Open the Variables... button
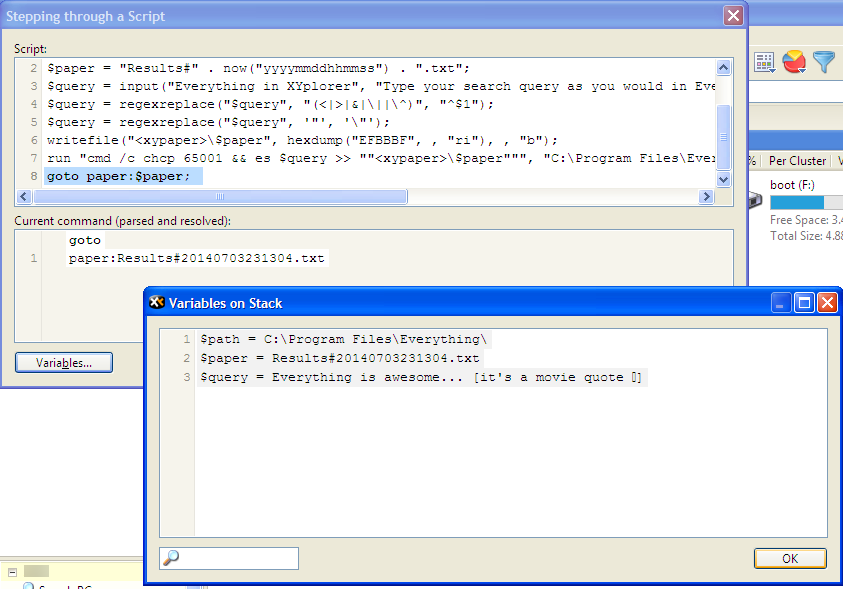This screenshot has height=589, width=843. [64, 363]
